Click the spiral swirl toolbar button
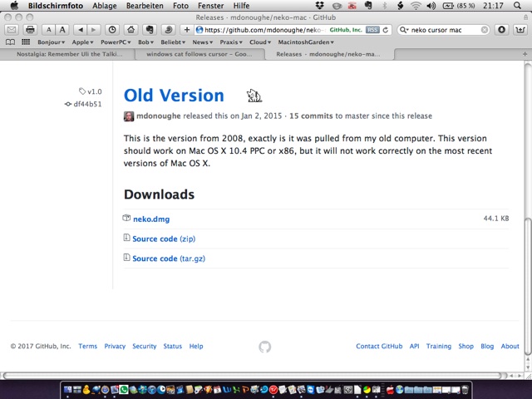The height and width of the screenshot is (399, 532). 168,30
